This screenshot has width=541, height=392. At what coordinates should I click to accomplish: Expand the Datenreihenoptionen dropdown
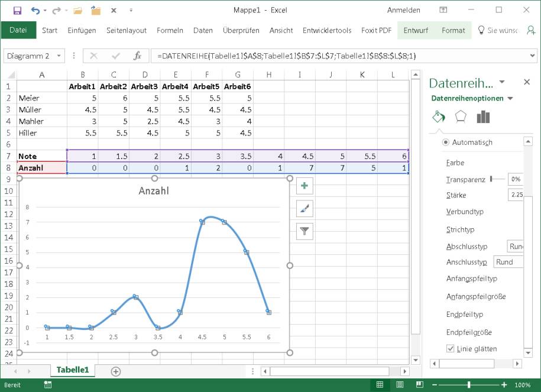[510, 98]
